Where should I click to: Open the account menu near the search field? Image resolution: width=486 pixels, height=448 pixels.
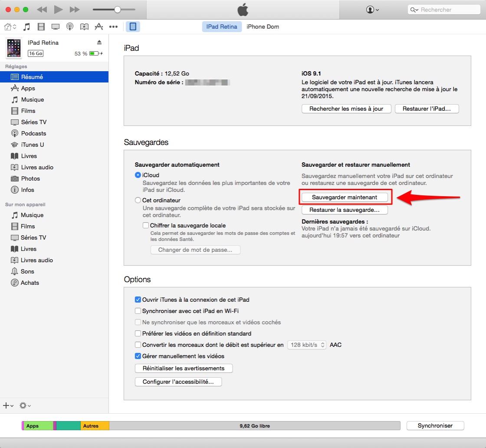pyautogui.click(x=371, y=9)
